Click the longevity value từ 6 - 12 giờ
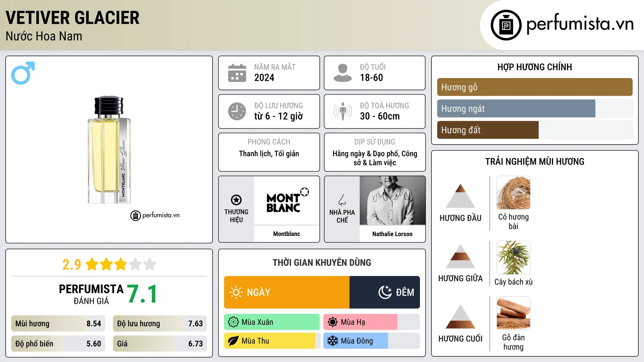The image size is (644, 362). [x=279, y=116]
